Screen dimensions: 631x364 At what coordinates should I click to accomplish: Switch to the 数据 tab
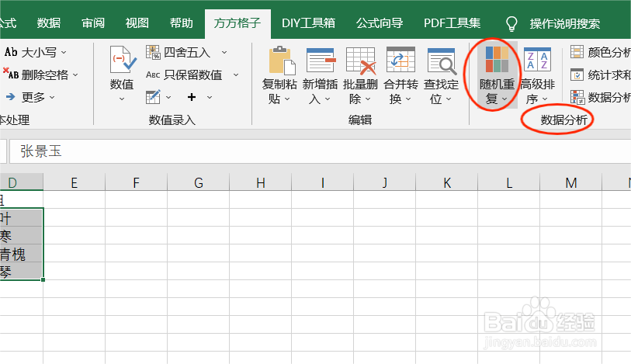[49, 23]
